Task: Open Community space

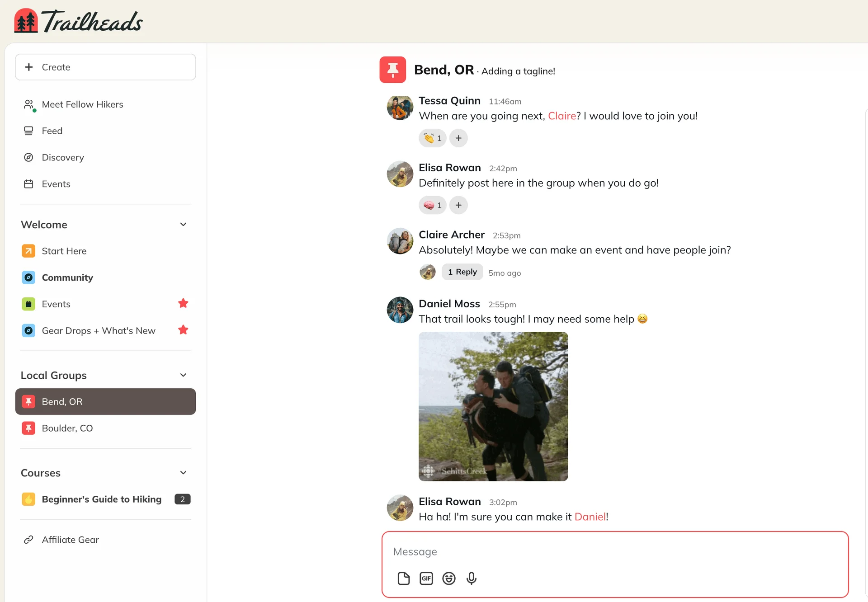Action: click(105, 277)
